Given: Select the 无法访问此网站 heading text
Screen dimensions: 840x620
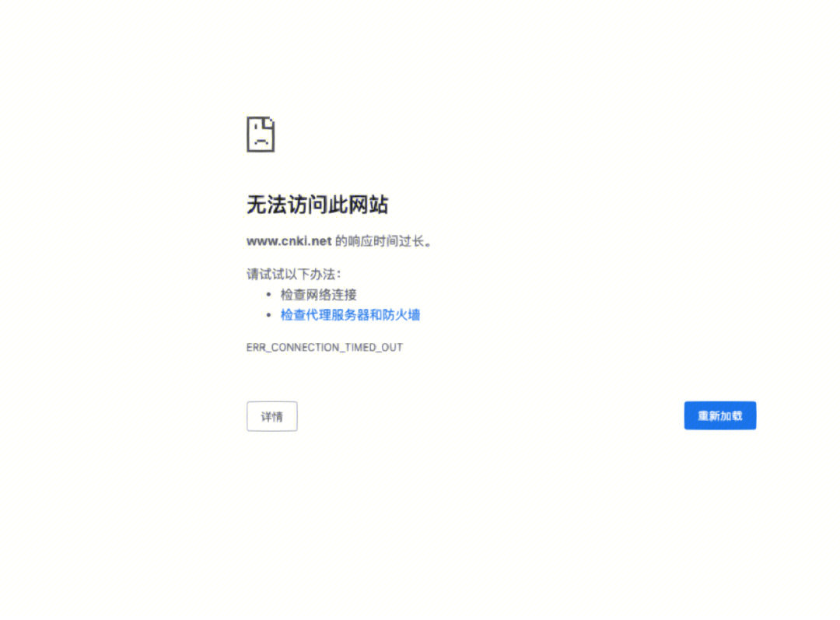Looking at the screenshot, I should tap(317, 205).
